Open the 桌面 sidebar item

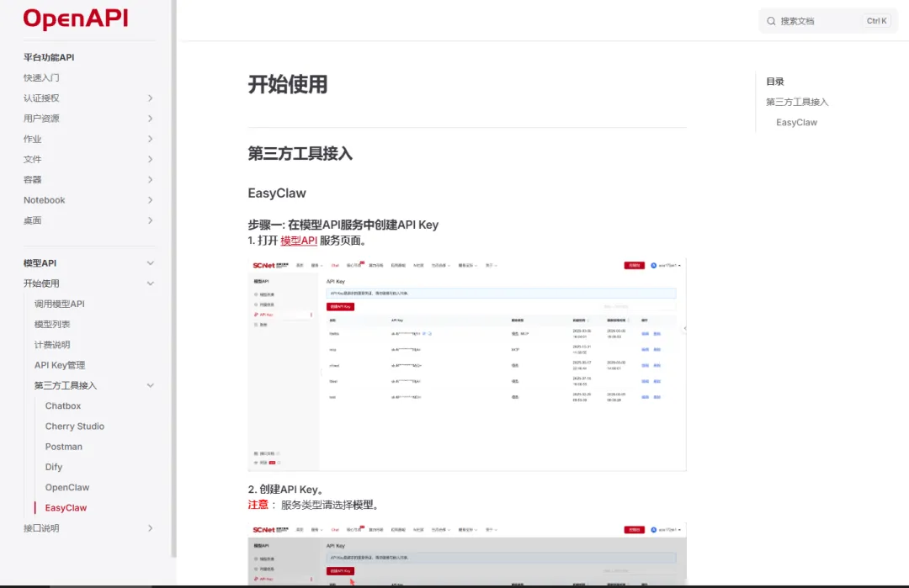(x=33, y=220)
